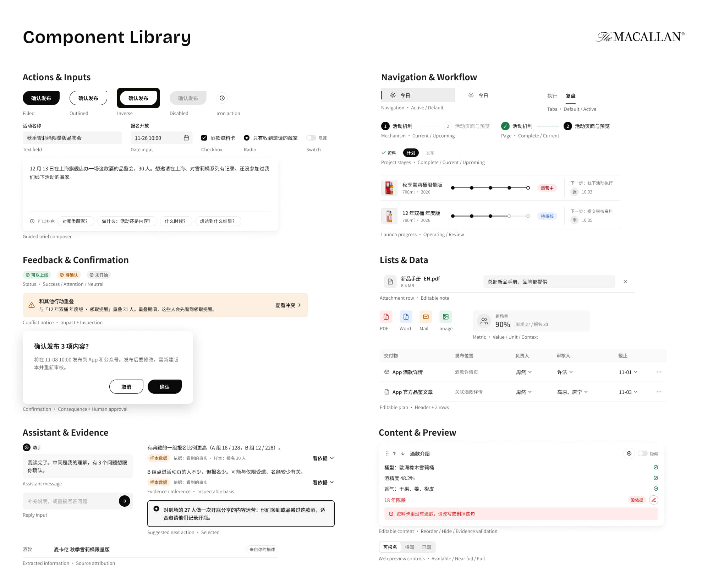The height and width of the screenshot is (588, 724).
Task: Click the 助手 assistant avatar icon
Action: tap(27, 447)
